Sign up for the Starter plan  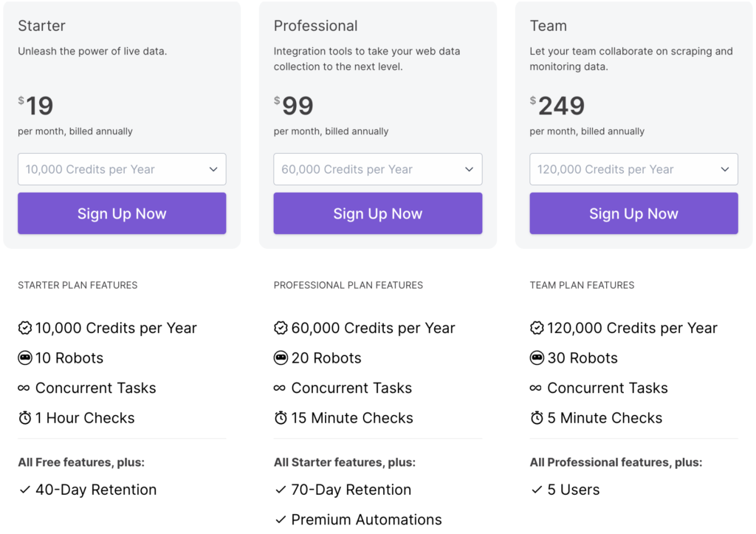point(122,213)
